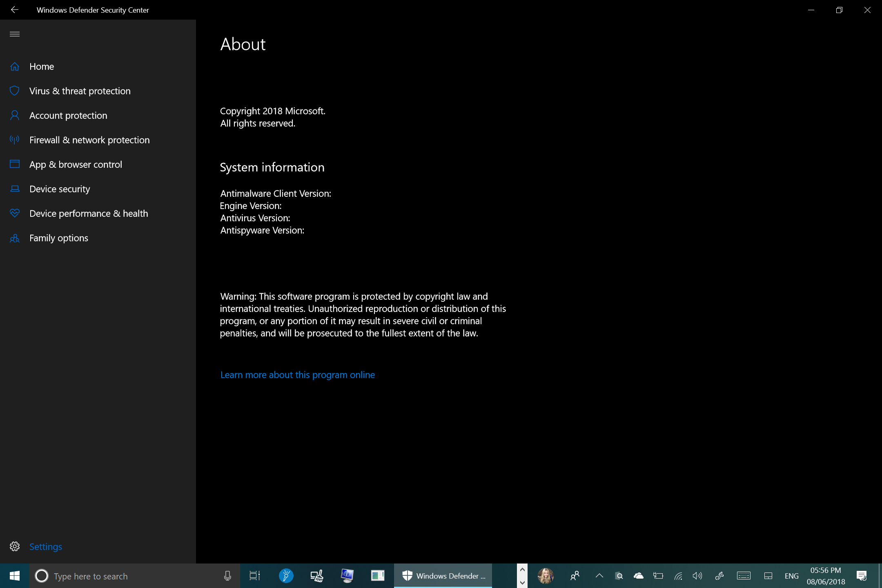882x588 pixels.
Task: Click the Device security laptop icon
Action: [x=15, y=189]
